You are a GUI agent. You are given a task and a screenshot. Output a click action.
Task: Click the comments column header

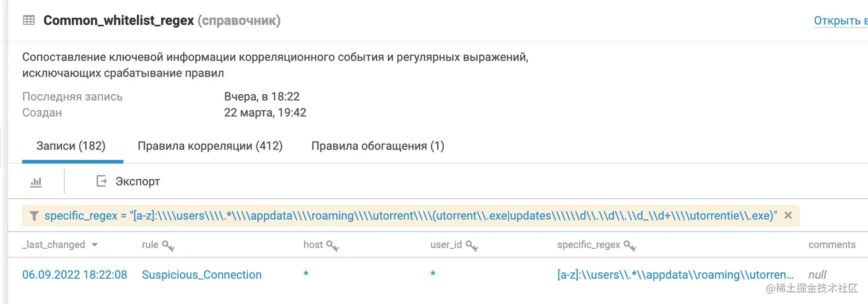832,245
